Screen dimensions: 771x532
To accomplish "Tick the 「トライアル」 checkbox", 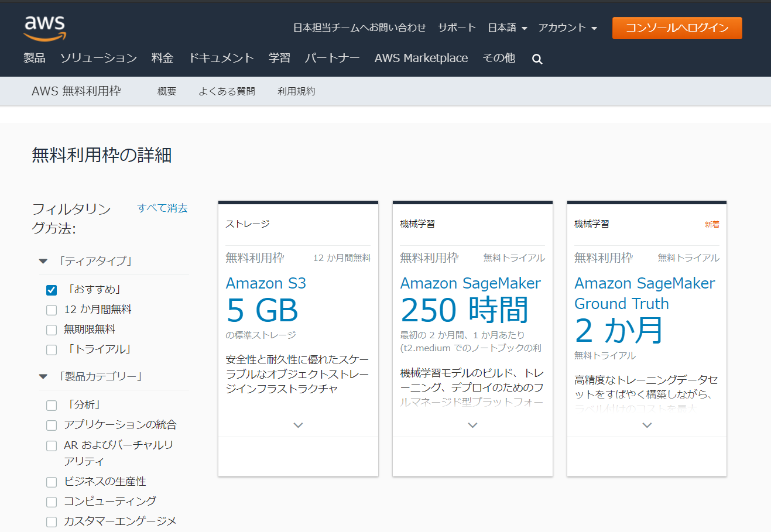I will pyautogui.click(x=52, y=350).
